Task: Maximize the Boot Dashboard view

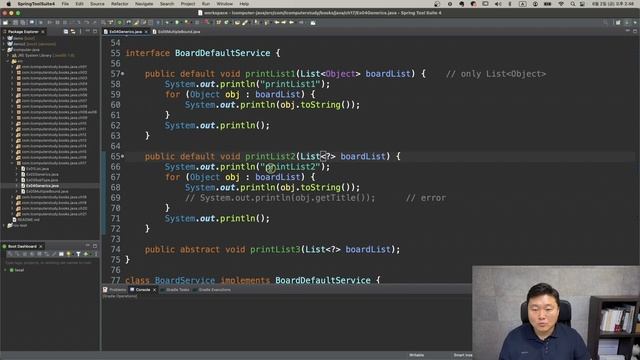Action: click(x=95, y=246)
